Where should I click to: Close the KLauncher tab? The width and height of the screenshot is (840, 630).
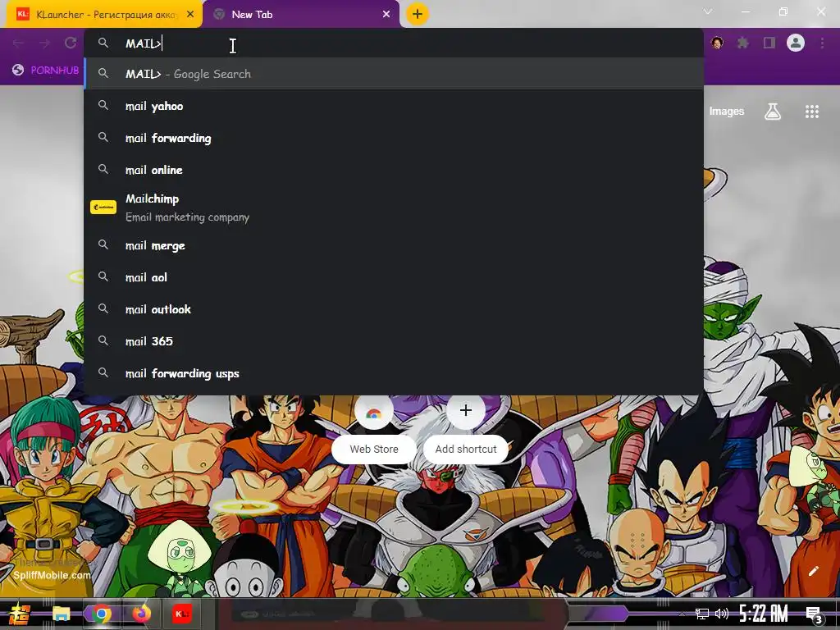point(190,15)
